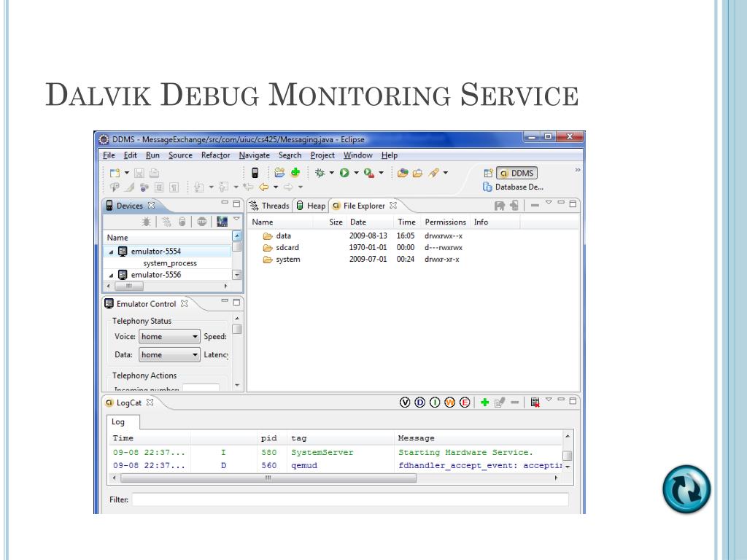Open the Debug button dropdown arrow
Image resolution: width=747 pixels, height=560 pixels.
click(332, 173)
